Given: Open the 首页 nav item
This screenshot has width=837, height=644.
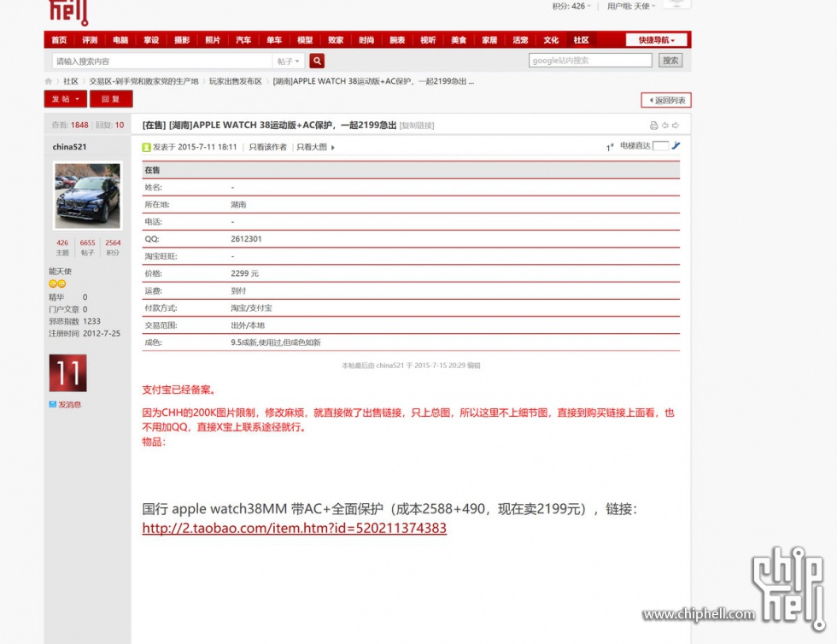Looking at the screenshot, I should click(x=59, y=40).
